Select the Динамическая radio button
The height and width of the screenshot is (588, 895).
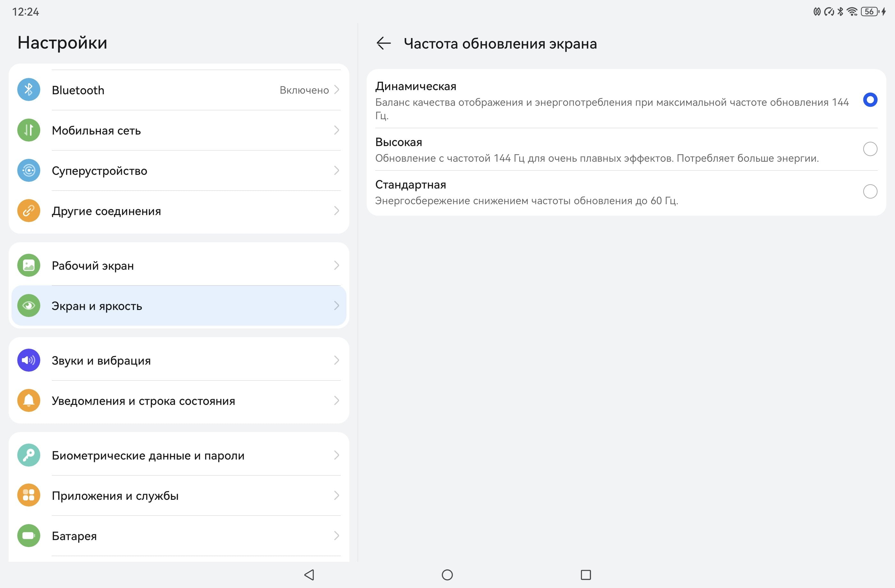click(870, 100)
